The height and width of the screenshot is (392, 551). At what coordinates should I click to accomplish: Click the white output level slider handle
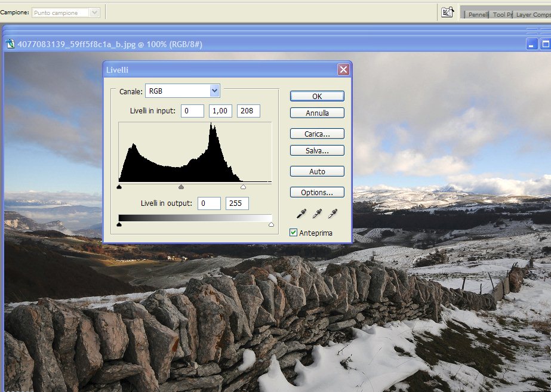click(272, 224)
